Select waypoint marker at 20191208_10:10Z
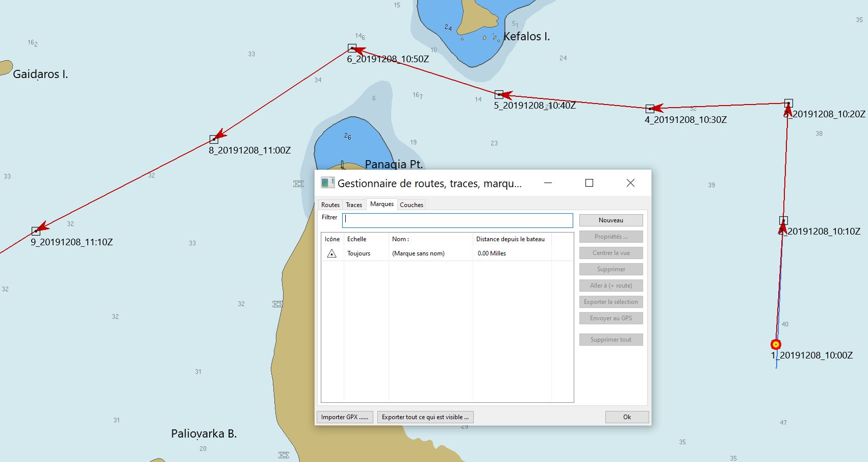Image resolution: width=868 pixels, height=462 pixels. coord(783,220)
